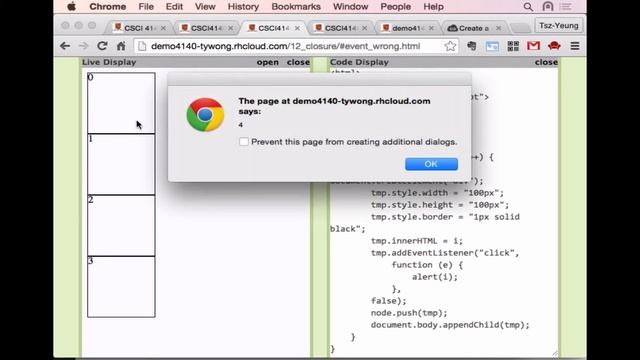Click 'open' in the Live Display header
The height and width of the screenshot is (360, 640).
(x=268, y=62)
